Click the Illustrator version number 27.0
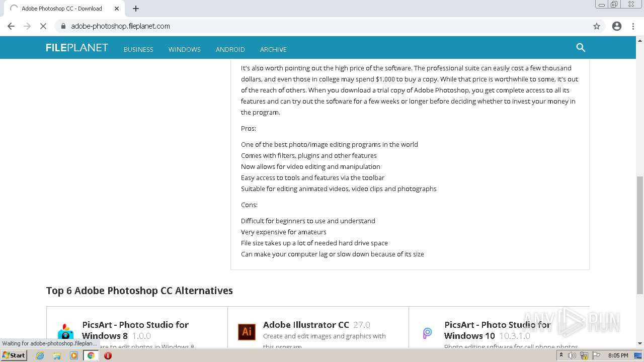The height and width of the screenshot is (362, 644). (362, 325)
